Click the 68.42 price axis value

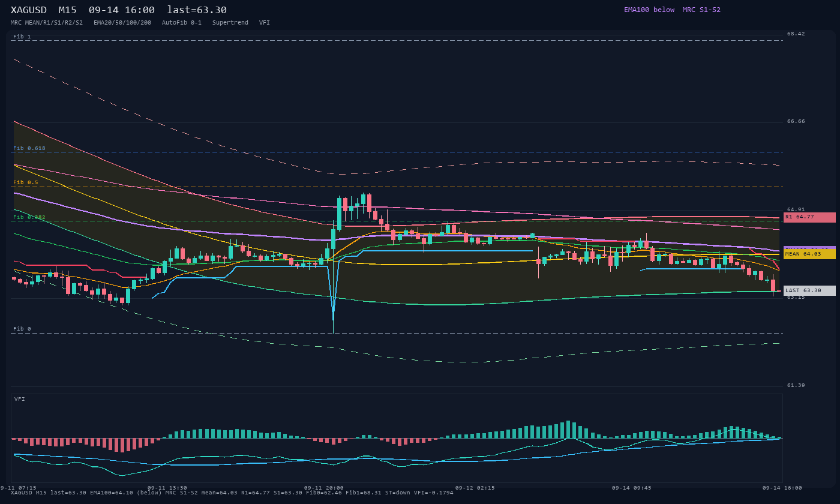pos(796,34)
